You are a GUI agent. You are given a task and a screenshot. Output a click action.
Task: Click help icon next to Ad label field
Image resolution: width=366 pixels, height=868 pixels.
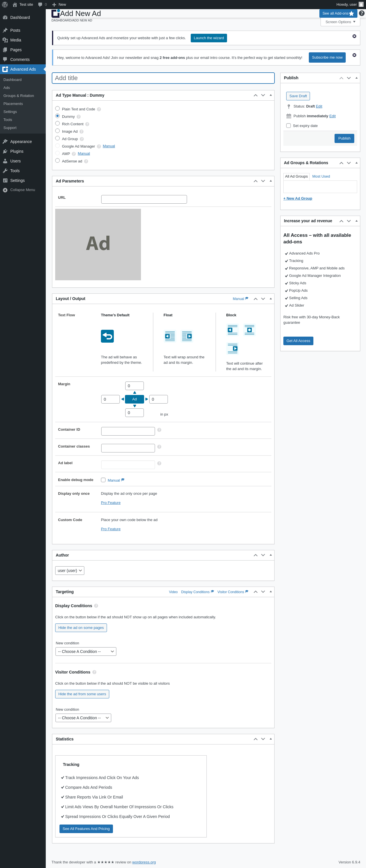coord(159,463)
